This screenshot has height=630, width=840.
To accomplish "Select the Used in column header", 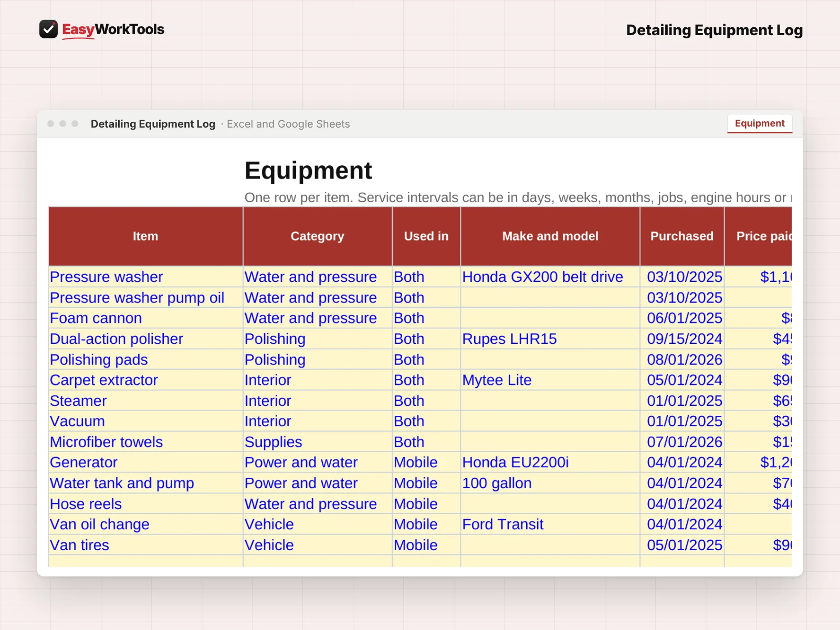I will [x=426, y=236].
